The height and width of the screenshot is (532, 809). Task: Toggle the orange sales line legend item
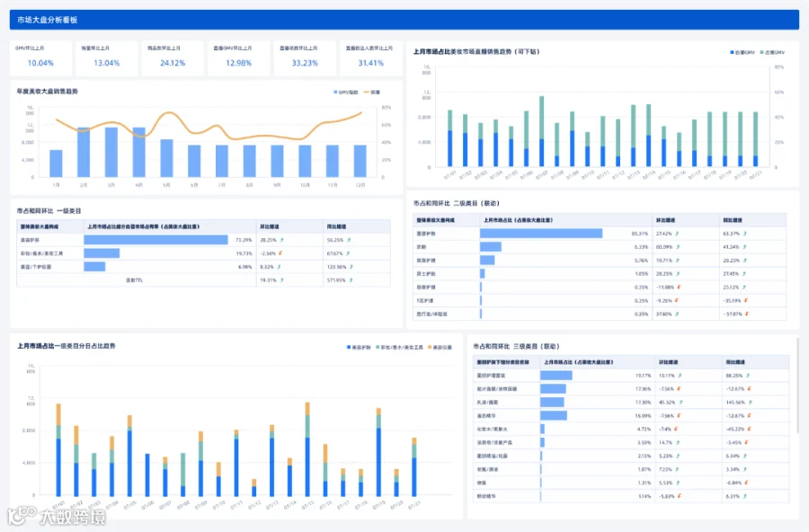tap(372, 93)
